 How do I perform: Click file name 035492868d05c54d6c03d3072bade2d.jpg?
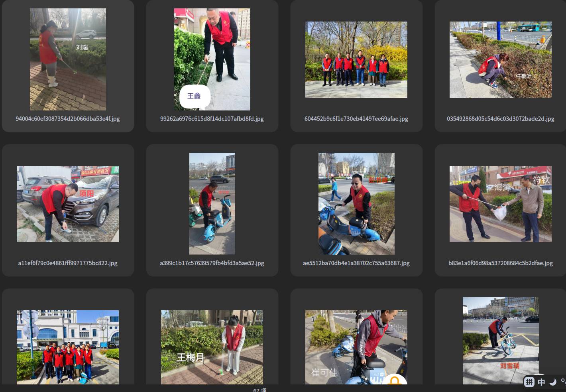501,119
